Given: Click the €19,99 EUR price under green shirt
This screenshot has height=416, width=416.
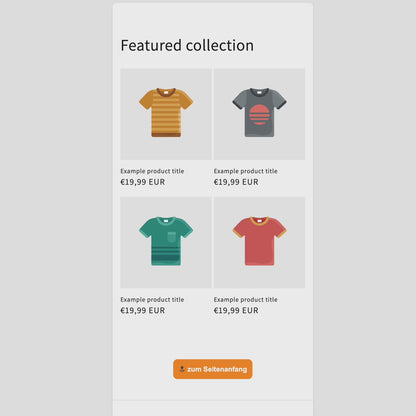Looking at the screenshot, I should tap(143, 310).
